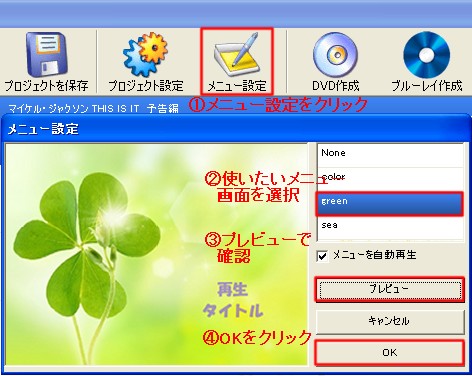Click the clover menu preview image
The image size is (472, 376).
(x=157, y=254)
